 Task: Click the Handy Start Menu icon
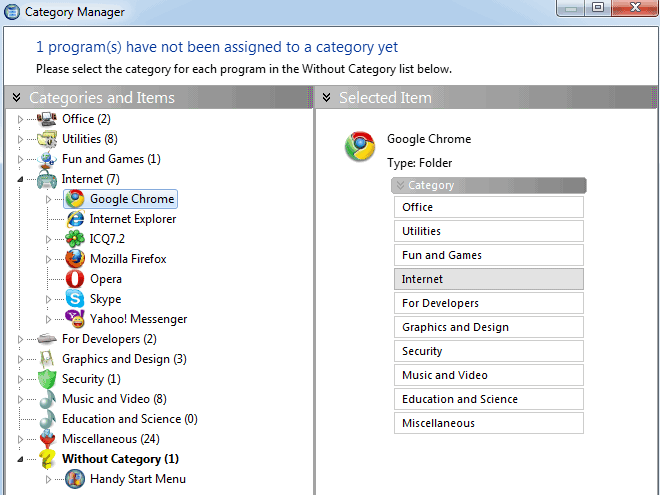click(75, 479)
